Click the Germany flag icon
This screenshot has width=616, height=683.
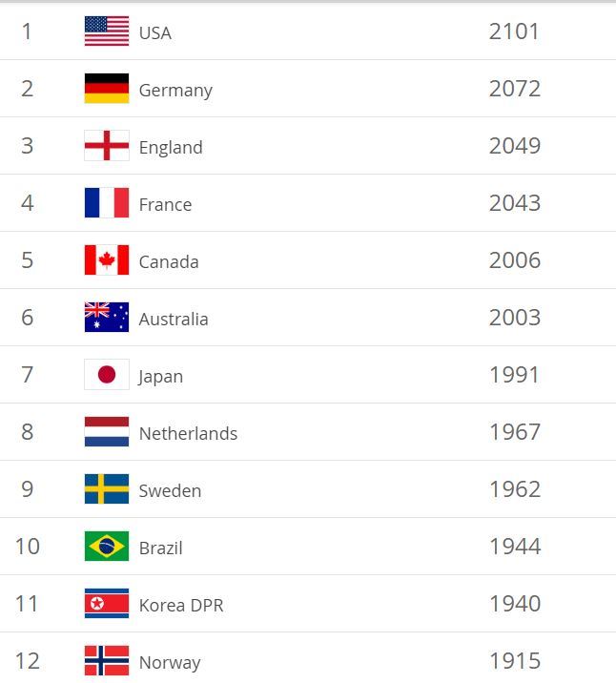coord(107,89)
